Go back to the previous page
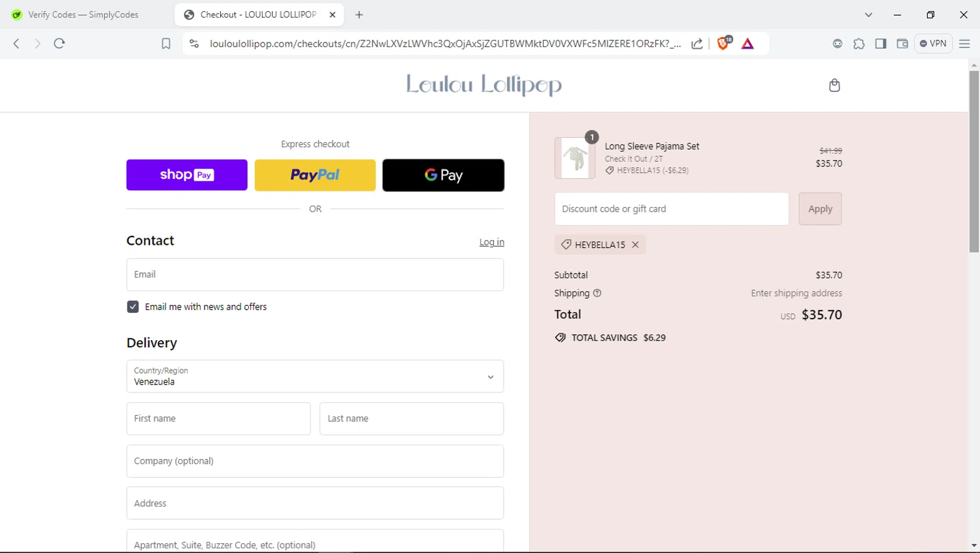 pos(16,44)
